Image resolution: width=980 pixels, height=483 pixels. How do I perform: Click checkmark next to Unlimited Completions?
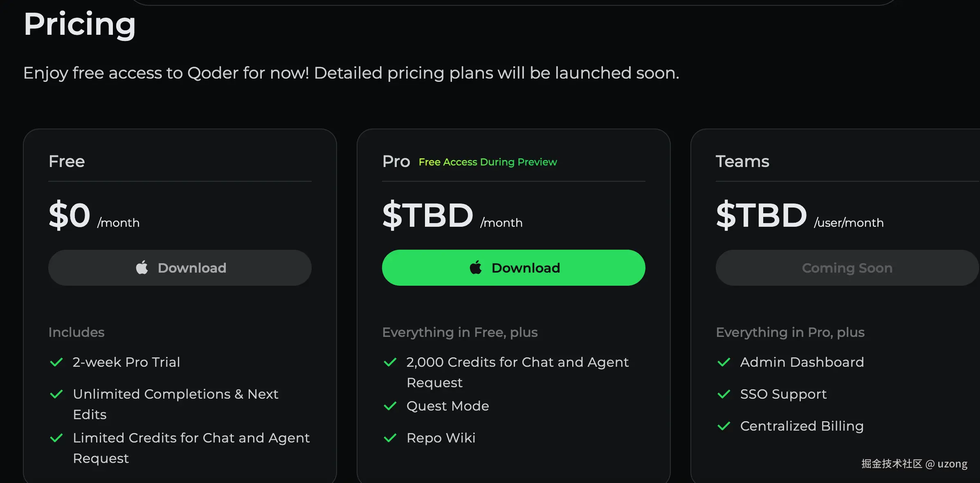56,394
